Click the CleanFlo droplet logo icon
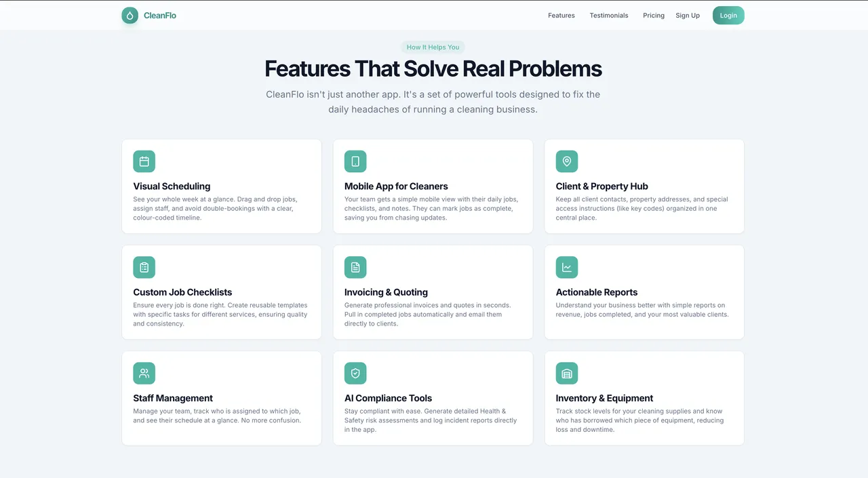868x478 pixels. coord(130,16)
